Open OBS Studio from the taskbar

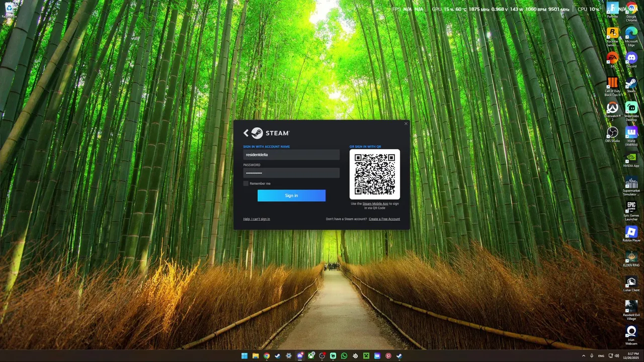pos(322,356)
